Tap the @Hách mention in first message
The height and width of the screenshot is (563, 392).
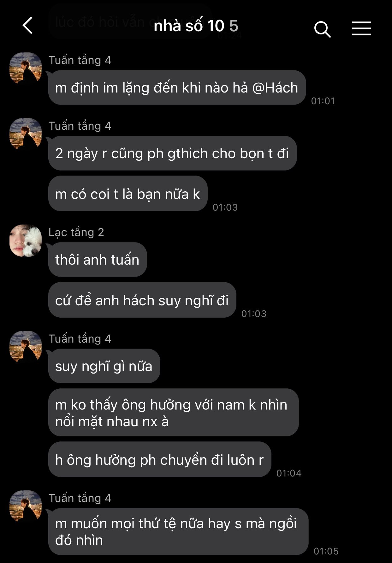(275, 88)
